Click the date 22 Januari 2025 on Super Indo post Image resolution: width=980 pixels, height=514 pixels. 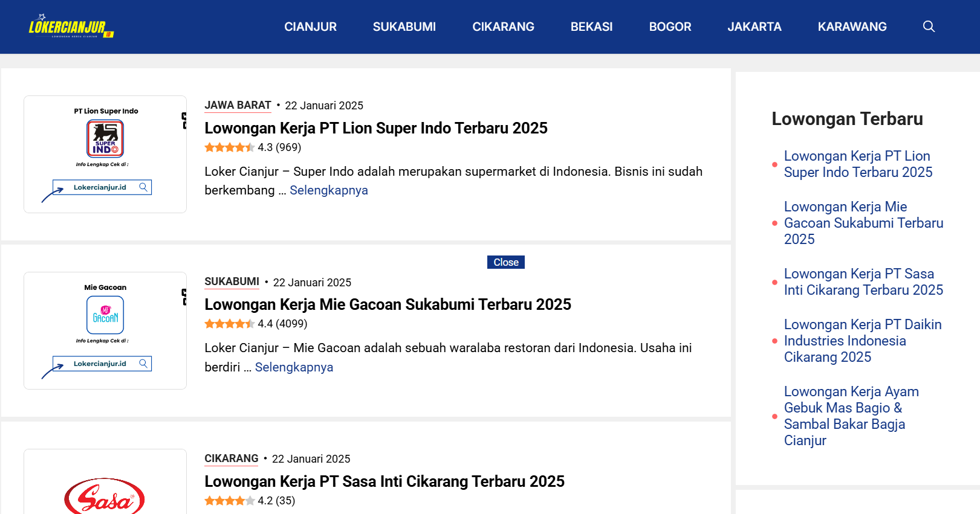(x=324, y=106)
